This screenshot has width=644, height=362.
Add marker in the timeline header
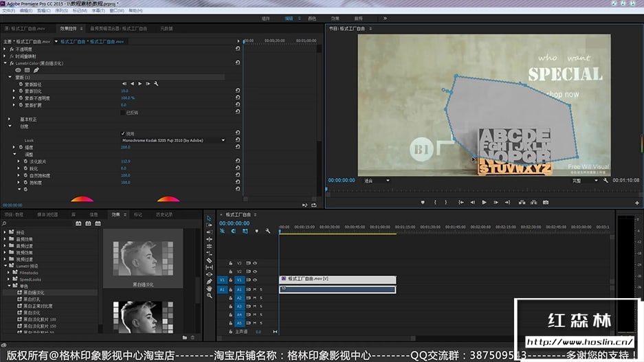point(256,231)
